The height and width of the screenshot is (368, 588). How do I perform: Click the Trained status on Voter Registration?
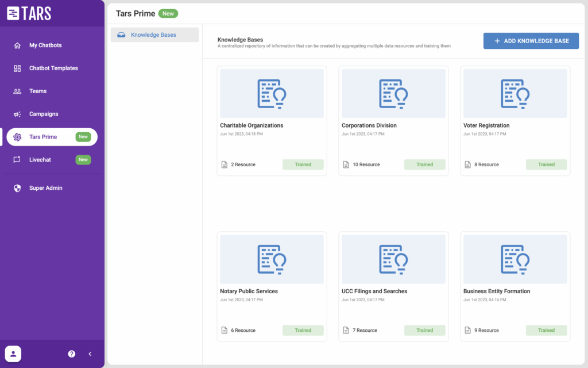coord(546,164)
